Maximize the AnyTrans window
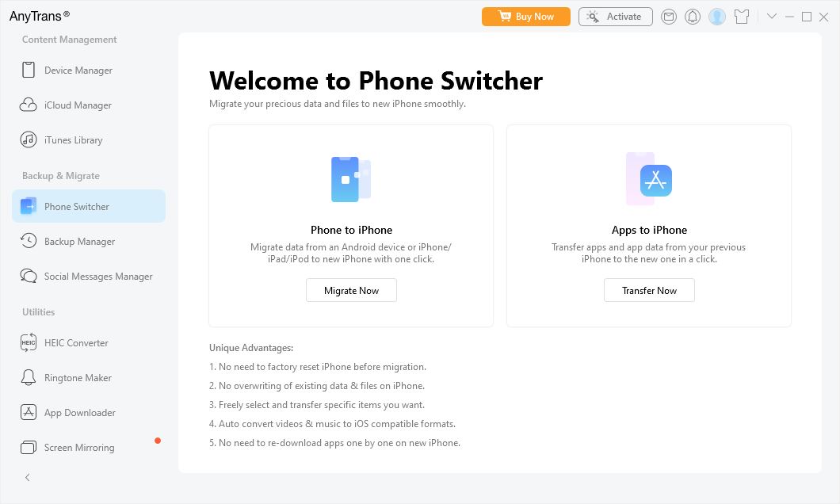 pyautogui.click(x=806, y=17)
